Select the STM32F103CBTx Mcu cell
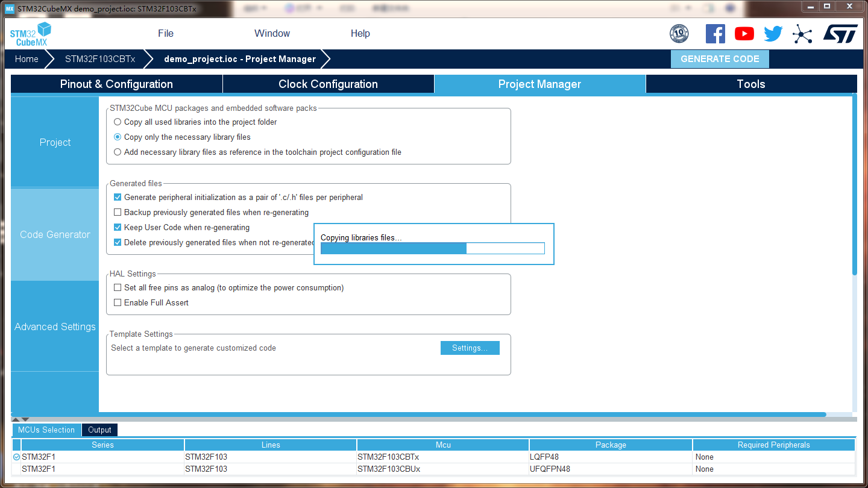Viewport: 868px width, 488px height. (x=443, y=457)
